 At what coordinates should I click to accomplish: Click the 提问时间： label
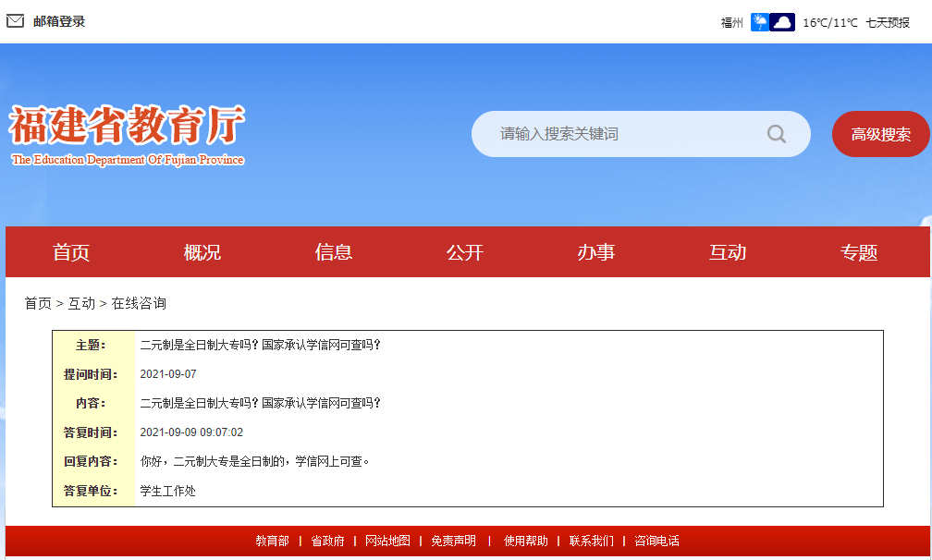click(x=91, y=374)
